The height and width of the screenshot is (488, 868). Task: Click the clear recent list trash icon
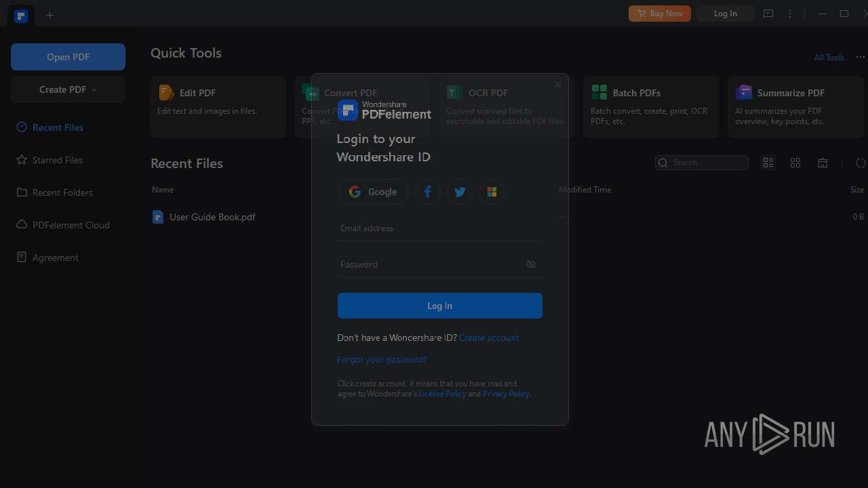(x=823, y=163)
